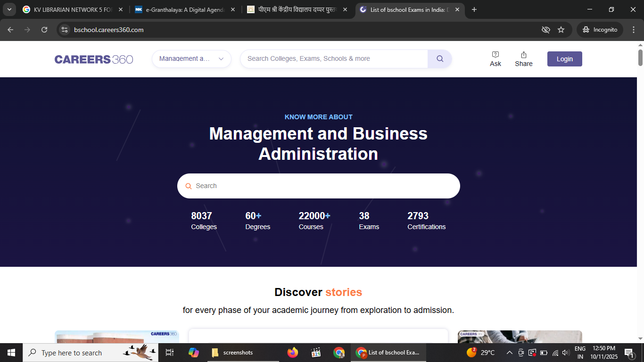Bookmark this page with star icon

(561, 30)
